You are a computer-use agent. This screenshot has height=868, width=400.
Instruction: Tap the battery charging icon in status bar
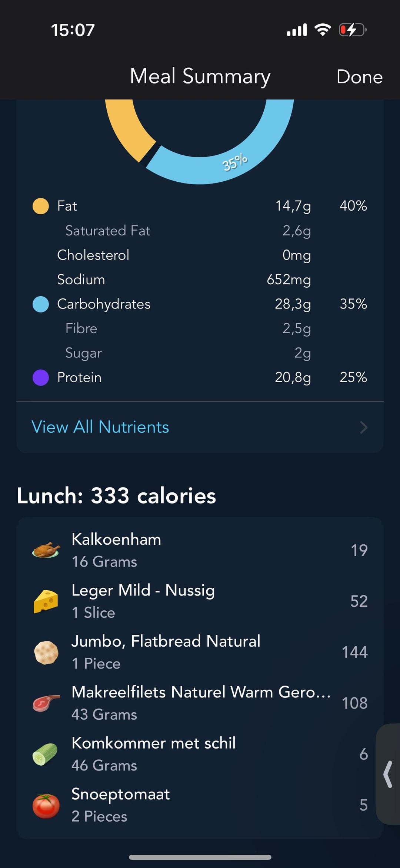click(x=352, y=30)
